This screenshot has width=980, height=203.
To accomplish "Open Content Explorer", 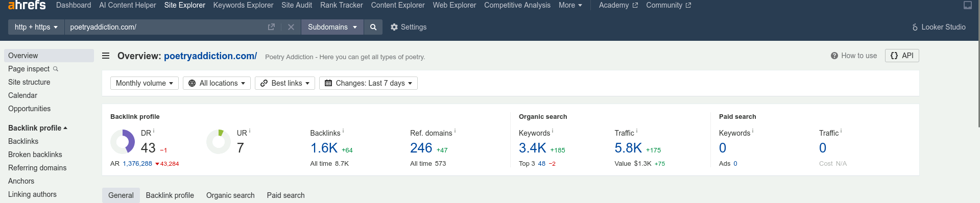I will point(398,5).
